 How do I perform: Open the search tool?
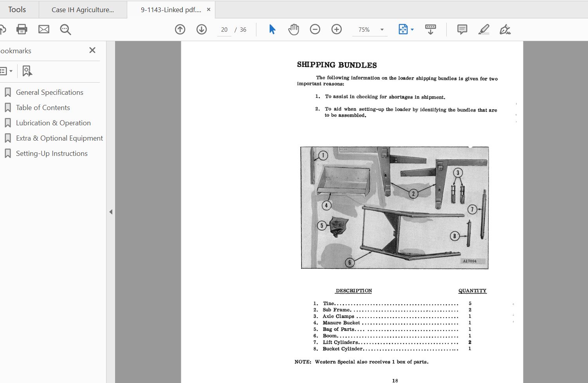tap(65, 29)
